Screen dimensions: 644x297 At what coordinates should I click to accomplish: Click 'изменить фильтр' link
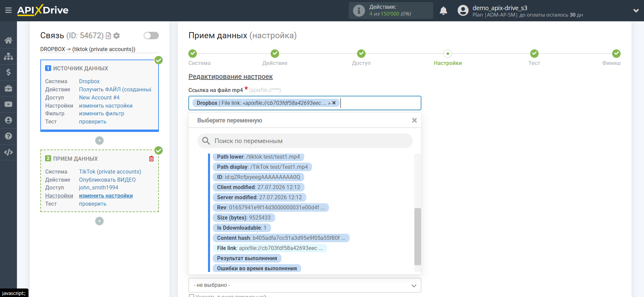[x=102, y=114]
